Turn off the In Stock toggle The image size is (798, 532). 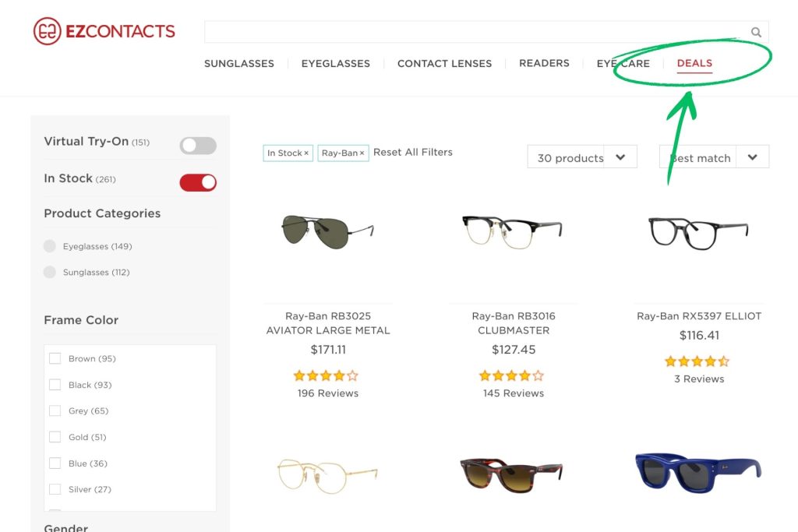(198, 182)
